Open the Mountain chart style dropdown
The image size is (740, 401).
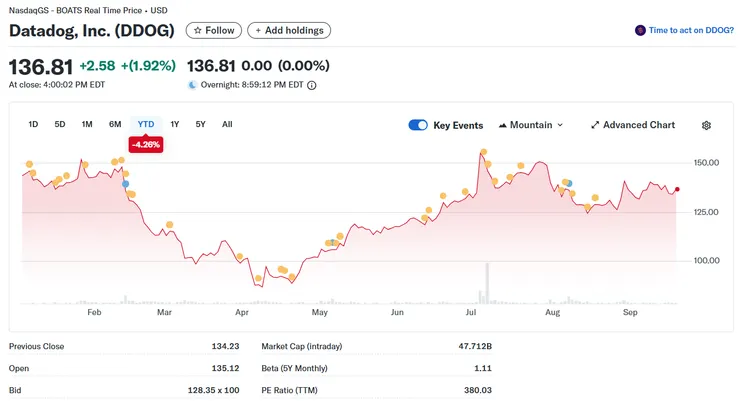531,125
